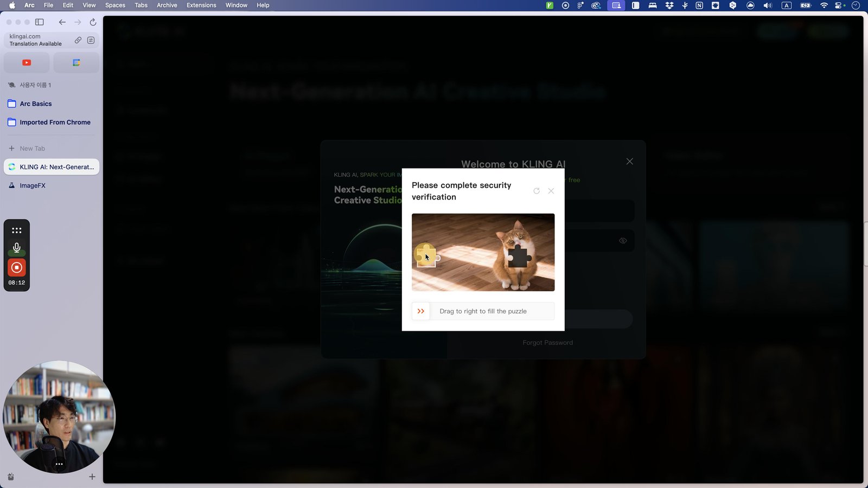Add a new space with plus button
The width and height of the screenshot is (868, 488).
[x=92, y=477]
